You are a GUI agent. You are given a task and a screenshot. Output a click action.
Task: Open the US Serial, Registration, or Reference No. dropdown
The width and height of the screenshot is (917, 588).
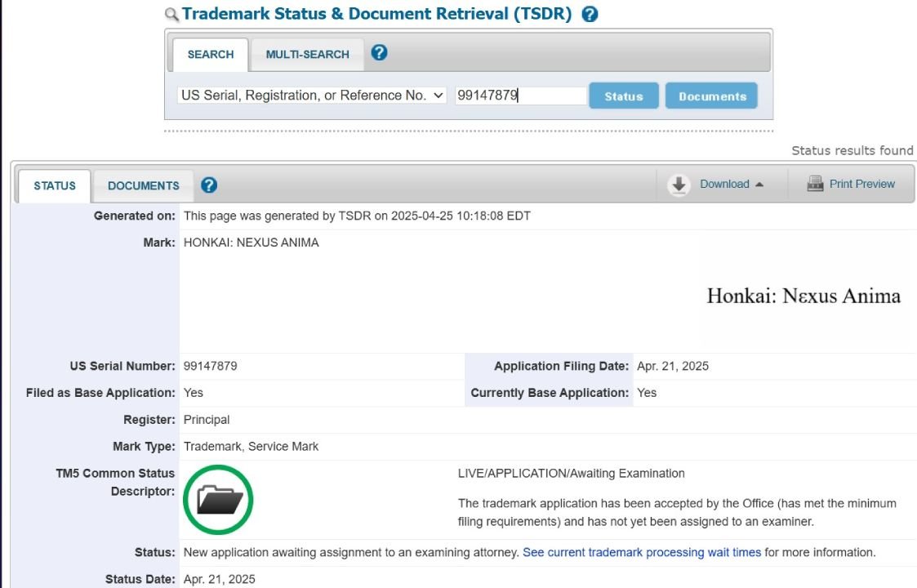[312, 96]
